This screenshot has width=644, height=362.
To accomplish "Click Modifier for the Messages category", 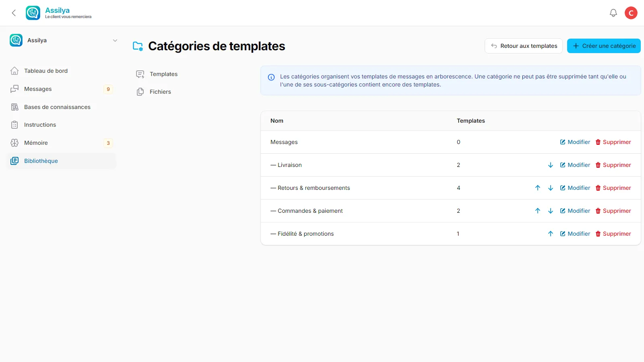I will click(575, 142).
